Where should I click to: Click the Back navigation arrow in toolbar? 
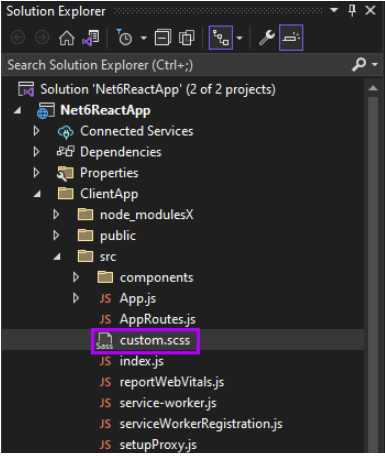18,38
